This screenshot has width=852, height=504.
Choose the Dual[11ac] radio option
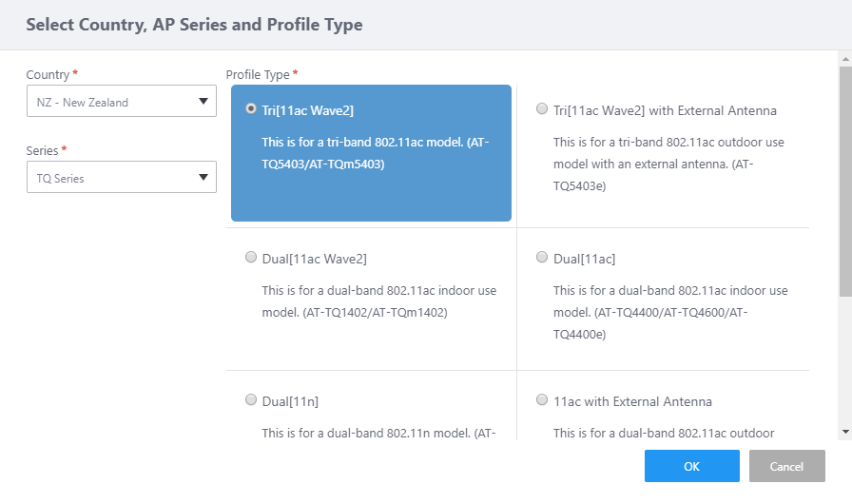tap(542, 257)
